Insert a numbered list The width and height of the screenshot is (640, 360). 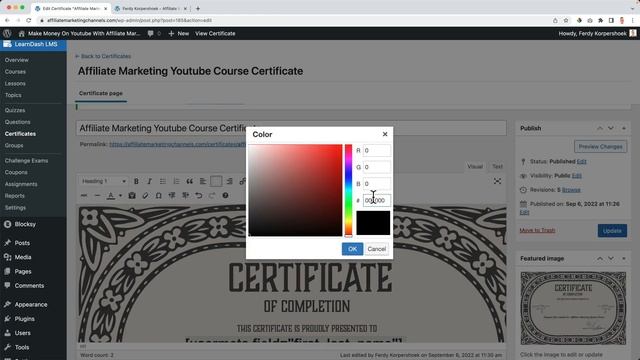pos(176,181)
